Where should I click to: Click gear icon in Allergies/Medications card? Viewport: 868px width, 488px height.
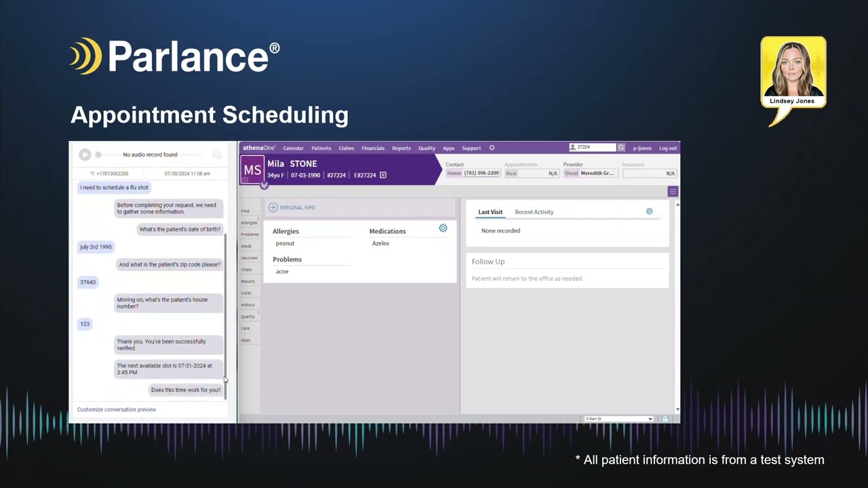click(x=443, y=228)
